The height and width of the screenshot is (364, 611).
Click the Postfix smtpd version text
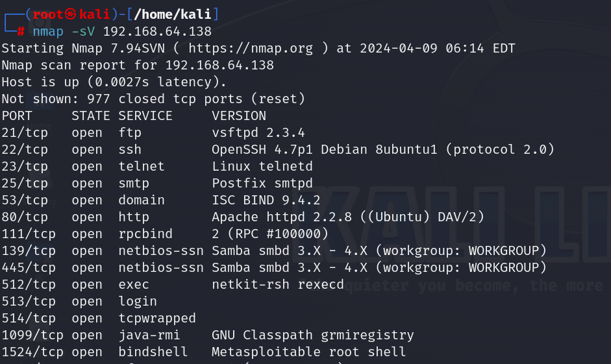pos(262,184)
